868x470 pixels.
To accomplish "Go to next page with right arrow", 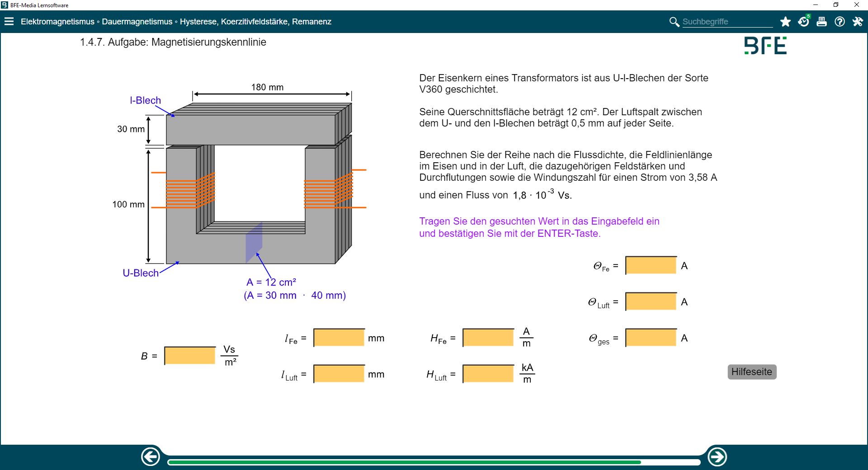I will pyautogui.click(x=717, y=456).
